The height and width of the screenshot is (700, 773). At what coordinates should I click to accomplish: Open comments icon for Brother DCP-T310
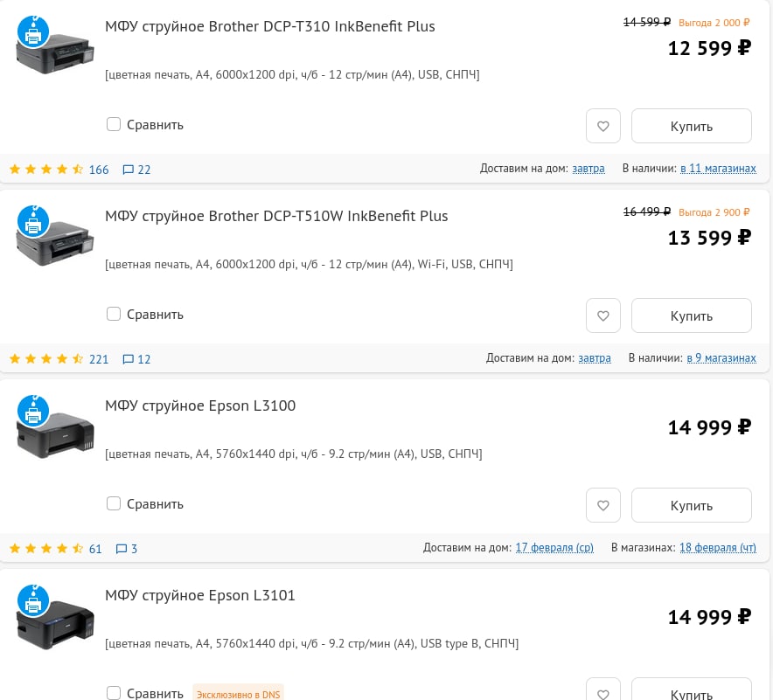click(x=129, y=170)
